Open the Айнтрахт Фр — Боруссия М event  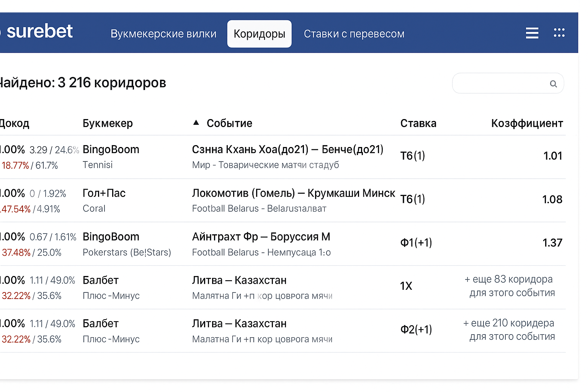[x=261, y=237]
